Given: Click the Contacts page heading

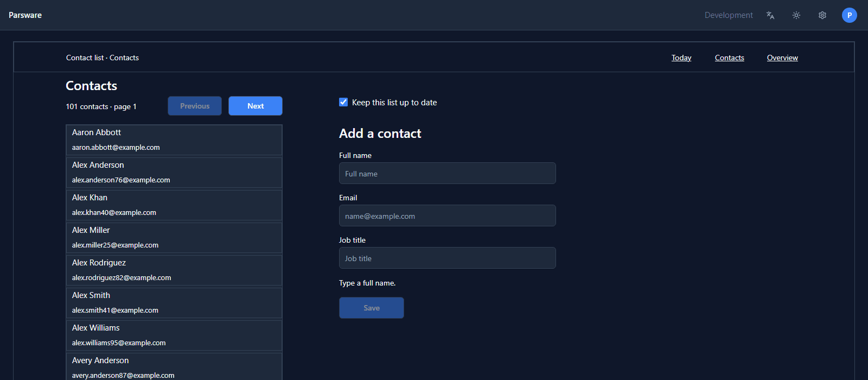Looking at the screenshot, I should [x=91, y=86].
